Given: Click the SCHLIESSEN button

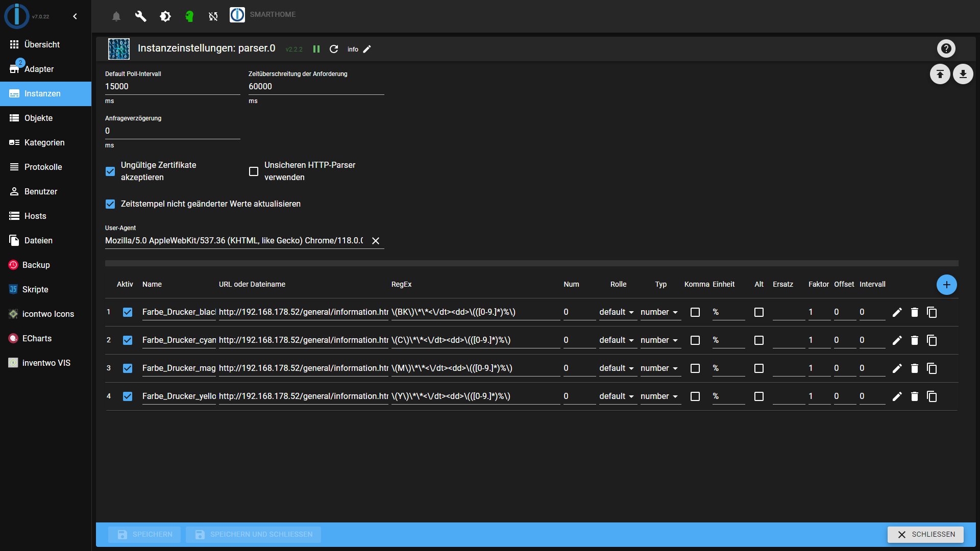Looking at the screenshot, I should point(925,534).
